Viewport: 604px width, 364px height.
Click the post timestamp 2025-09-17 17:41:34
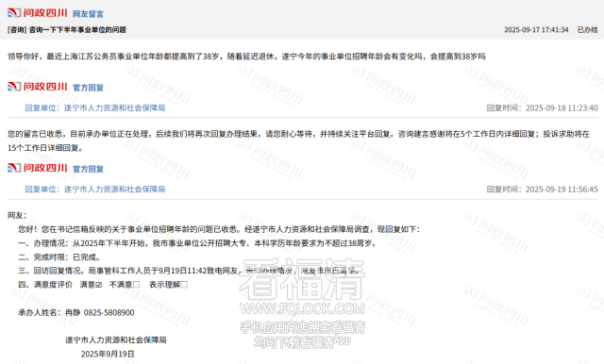[x=536, y=29]
